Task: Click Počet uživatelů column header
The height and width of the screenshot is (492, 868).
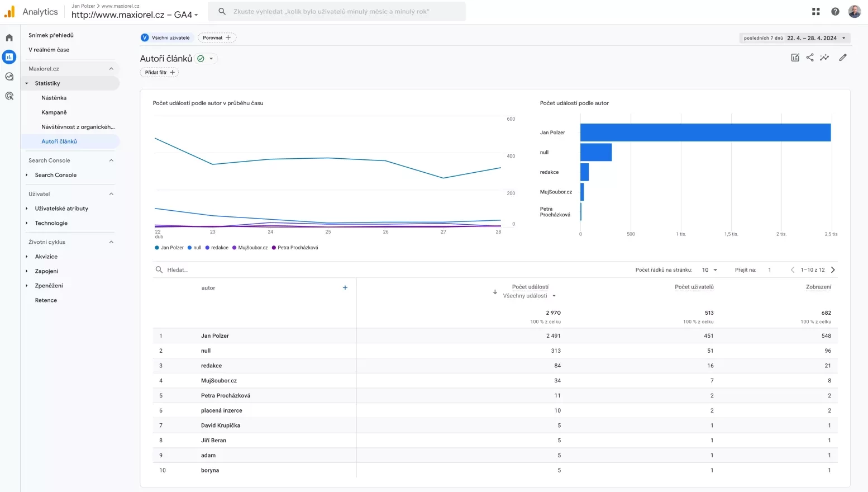Action: pos(694,287)
